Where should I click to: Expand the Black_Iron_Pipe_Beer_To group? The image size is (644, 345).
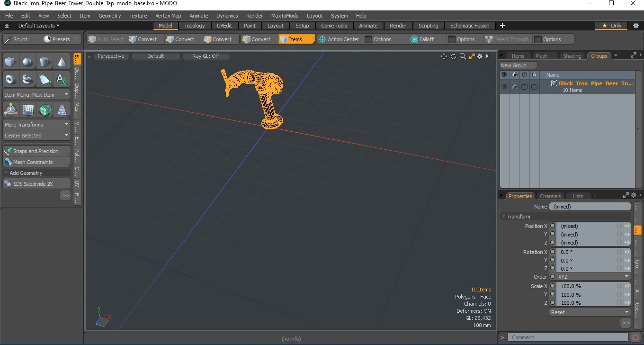(548, 87)
